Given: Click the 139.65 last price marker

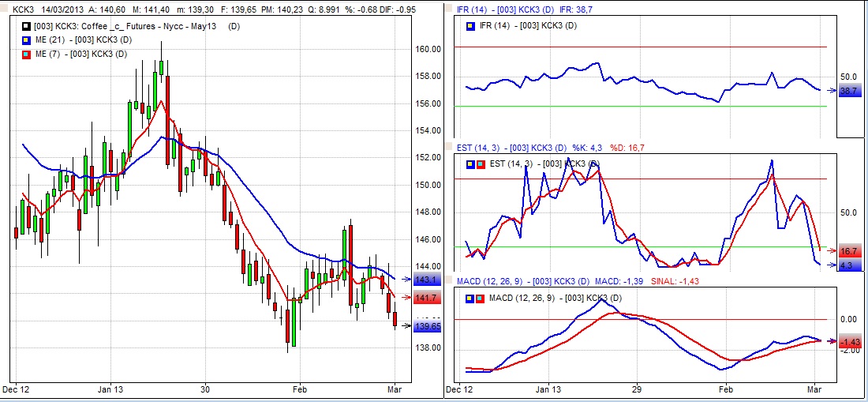Looking at the screenshot, I should click(x=427, y=325).
